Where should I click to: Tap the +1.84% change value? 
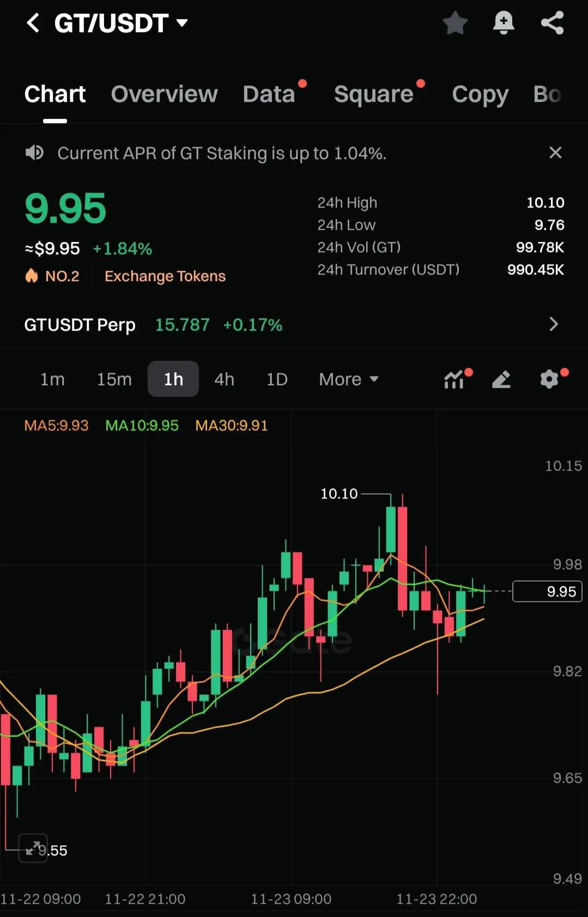click(123, 249)
